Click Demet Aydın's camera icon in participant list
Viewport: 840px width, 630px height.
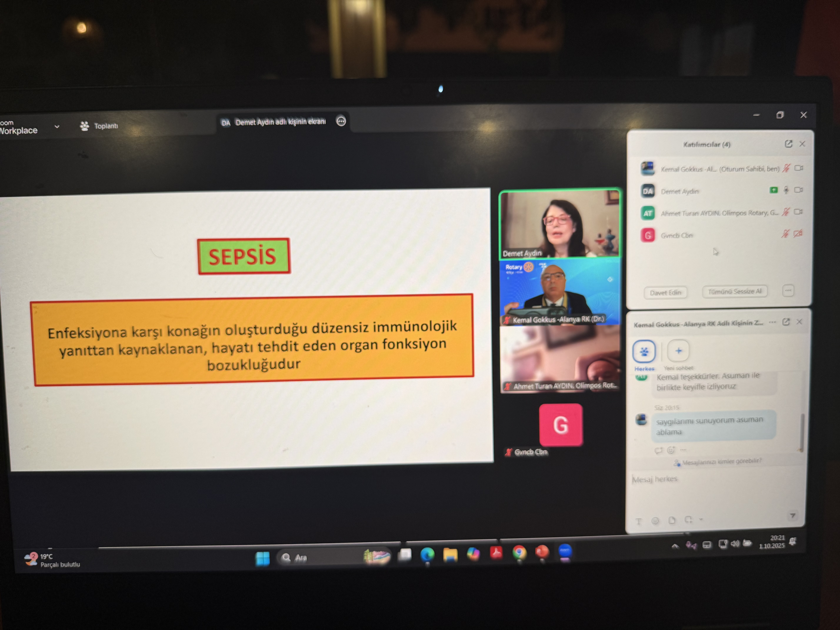point(798,190)
